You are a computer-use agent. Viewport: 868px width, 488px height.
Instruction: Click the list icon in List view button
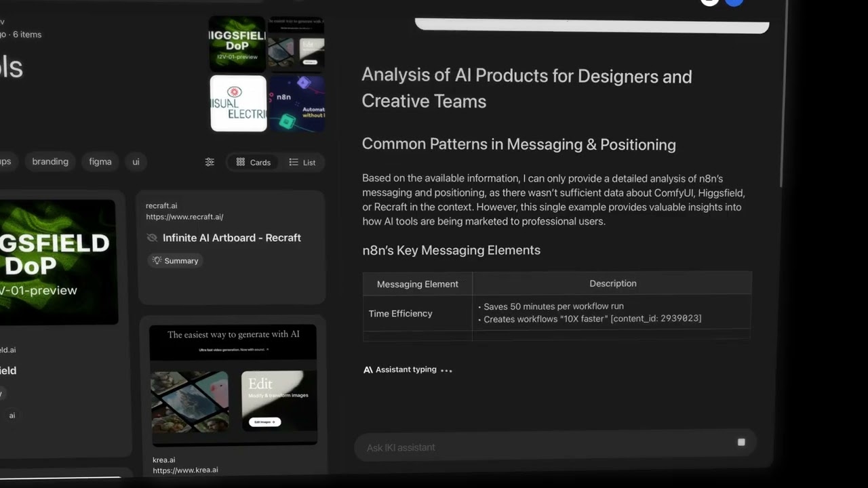tap(294, 162)
